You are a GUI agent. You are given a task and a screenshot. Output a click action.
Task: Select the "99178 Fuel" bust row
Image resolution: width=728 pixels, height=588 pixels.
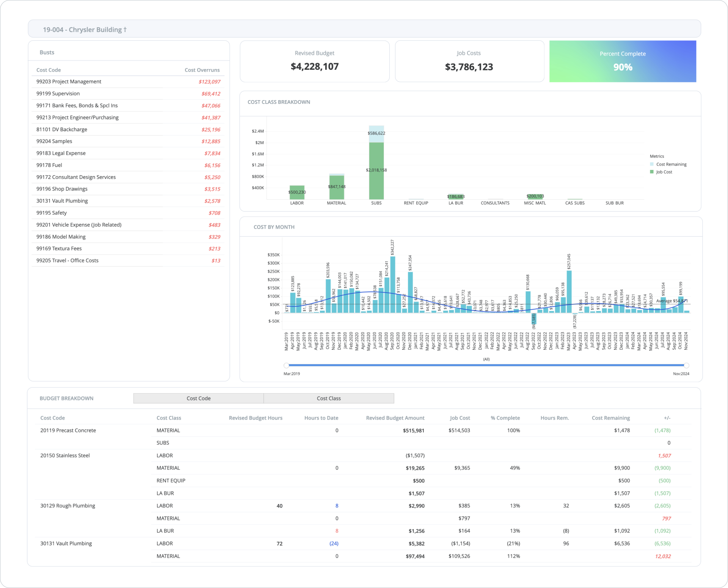(x=128, y=165)
